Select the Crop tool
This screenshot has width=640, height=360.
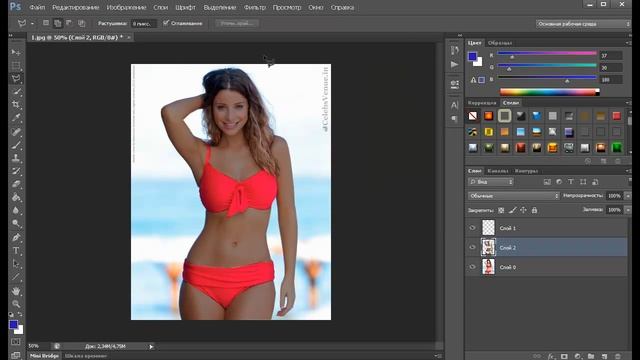click(16, 104)
